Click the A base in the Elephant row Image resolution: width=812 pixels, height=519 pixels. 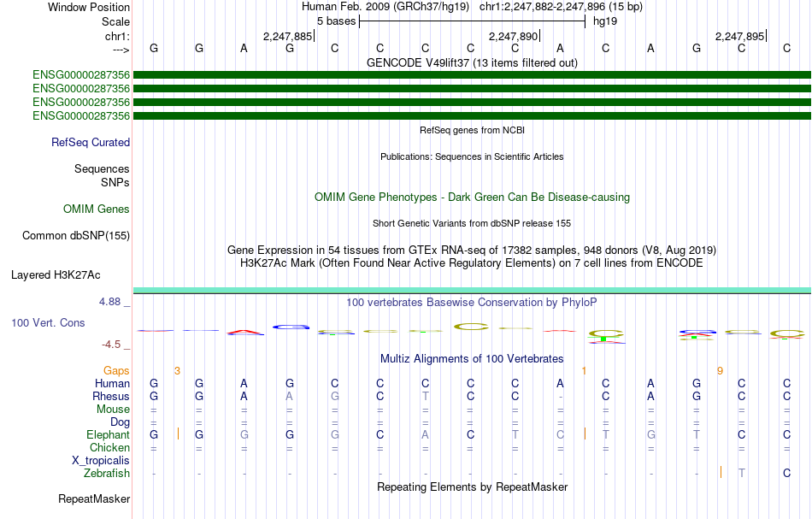coord(425,434)
